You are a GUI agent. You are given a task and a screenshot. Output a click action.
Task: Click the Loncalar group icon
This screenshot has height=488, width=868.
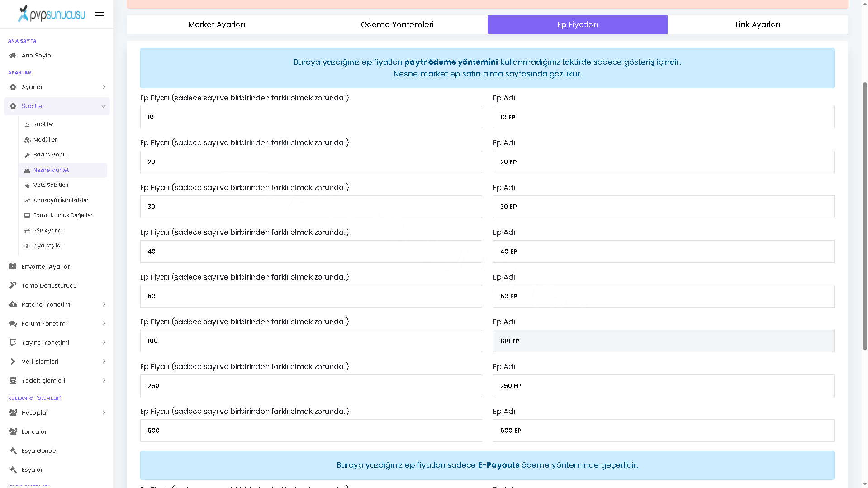click(x=13, y=432)
